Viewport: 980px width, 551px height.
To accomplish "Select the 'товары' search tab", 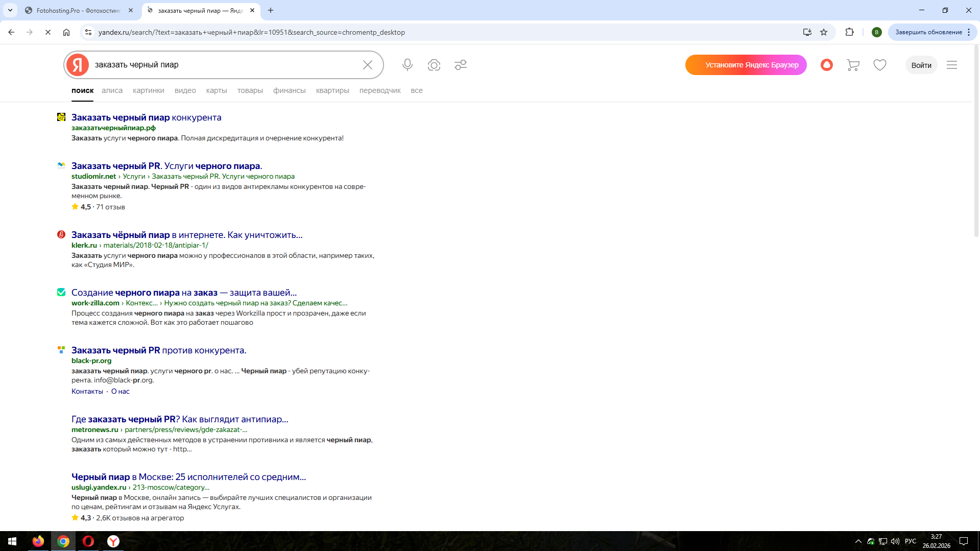I will pos(250,90).
